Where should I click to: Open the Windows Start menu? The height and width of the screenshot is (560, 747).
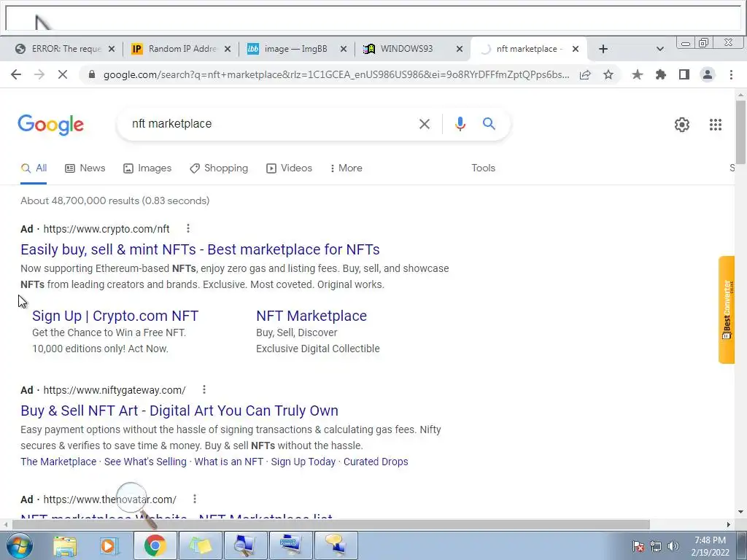[x=19, y=545]
